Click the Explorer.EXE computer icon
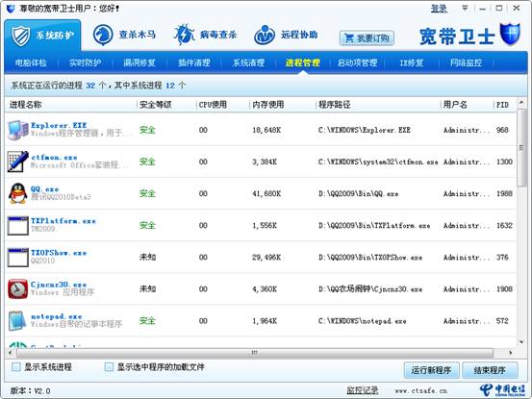 tap(18, 130)
